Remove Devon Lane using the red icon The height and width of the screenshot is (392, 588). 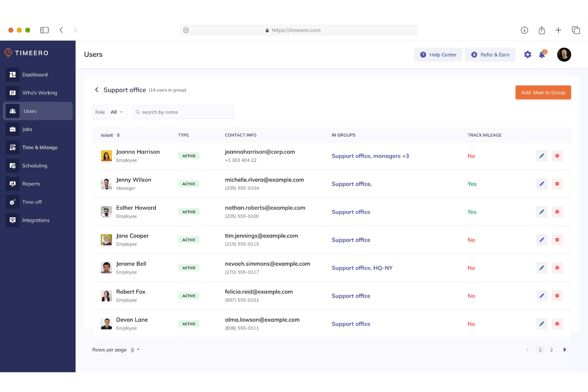[557, 324]
